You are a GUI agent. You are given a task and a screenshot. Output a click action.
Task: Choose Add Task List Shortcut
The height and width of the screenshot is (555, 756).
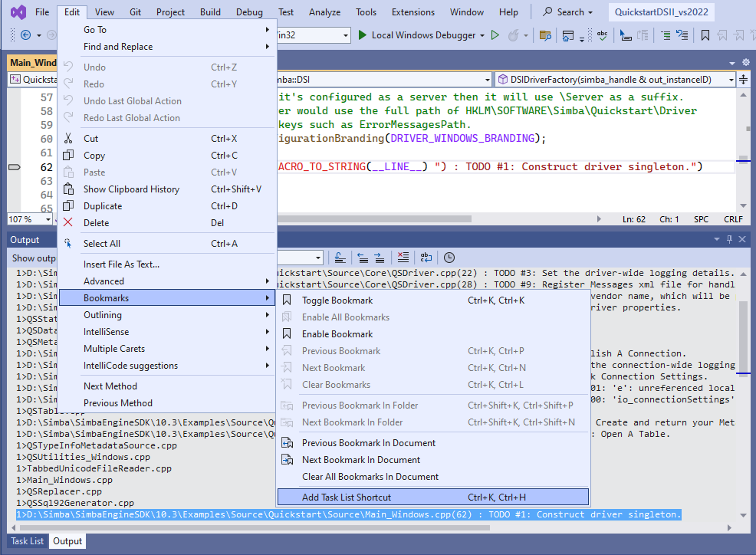point(433,498)
